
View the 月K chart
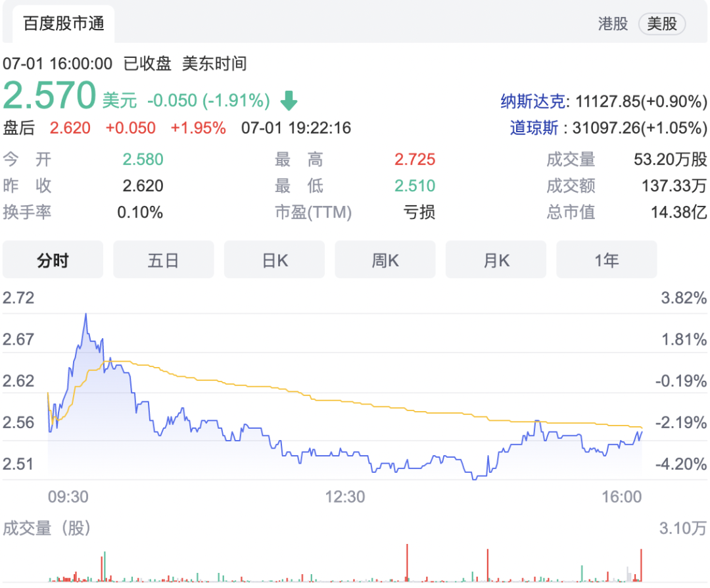[496, 260]
